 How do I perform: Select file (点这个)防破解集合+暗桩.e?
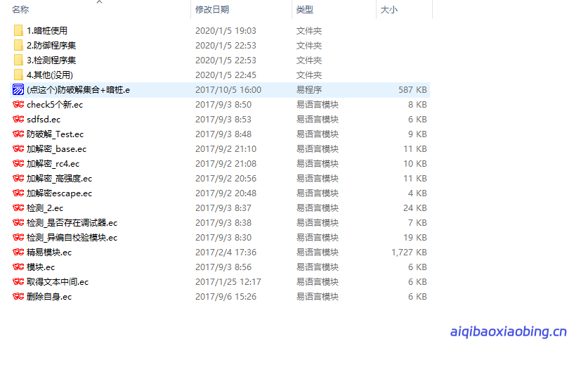79,90
